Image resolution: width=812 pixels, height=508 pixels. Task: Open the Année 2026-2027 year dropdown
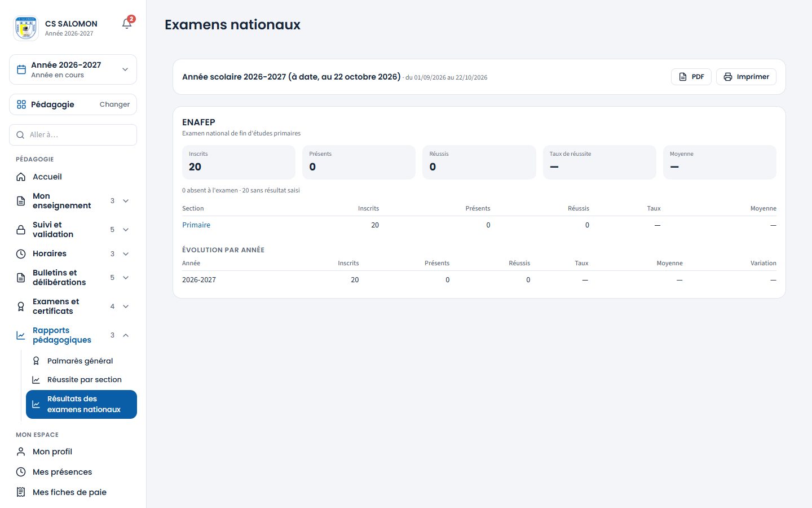coord(73,69)
